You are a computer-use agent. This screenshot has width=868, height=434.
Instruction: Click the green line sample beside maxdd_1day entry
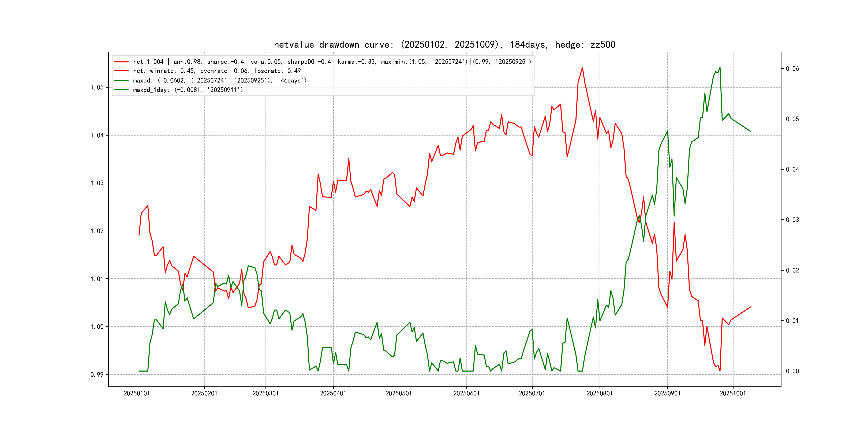(121, 90)
